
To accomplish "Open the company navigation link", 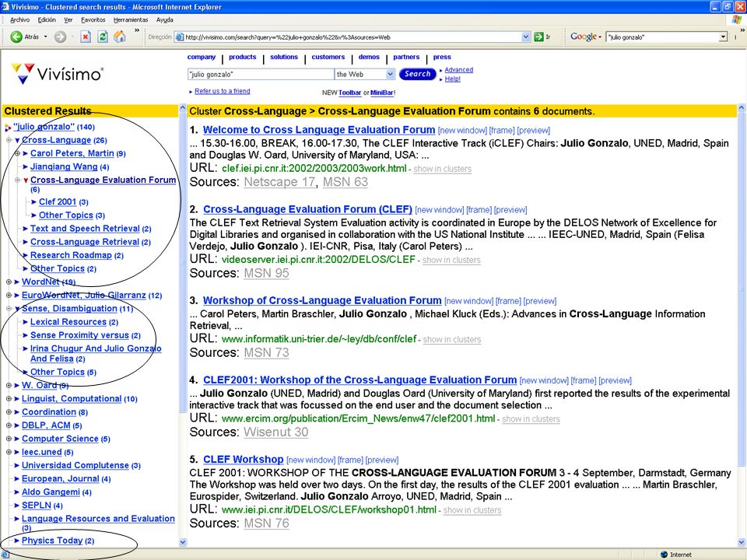I will tap(201, 57).
